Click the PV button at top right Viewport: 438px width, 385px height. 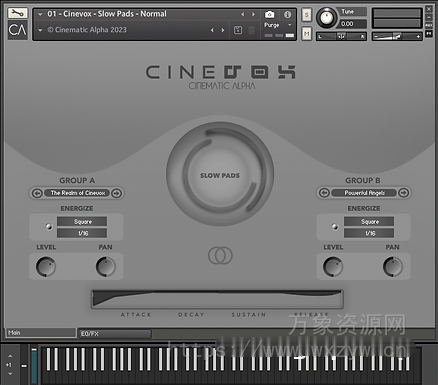(429, 33)
